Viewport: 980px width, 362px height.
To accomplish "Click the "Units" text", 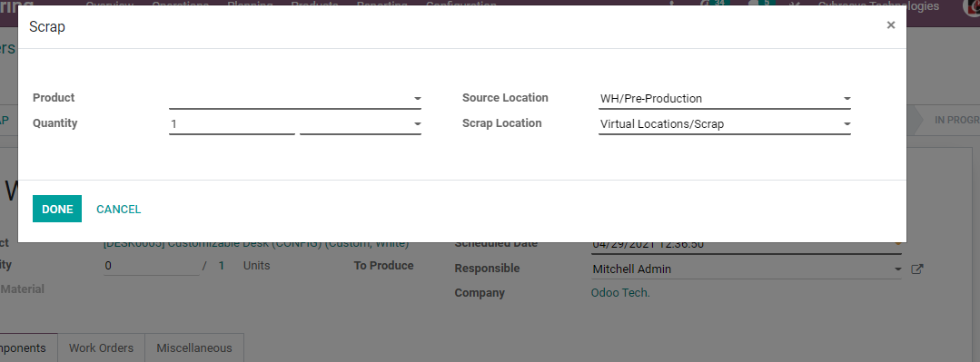I will [x=257, y=266].
